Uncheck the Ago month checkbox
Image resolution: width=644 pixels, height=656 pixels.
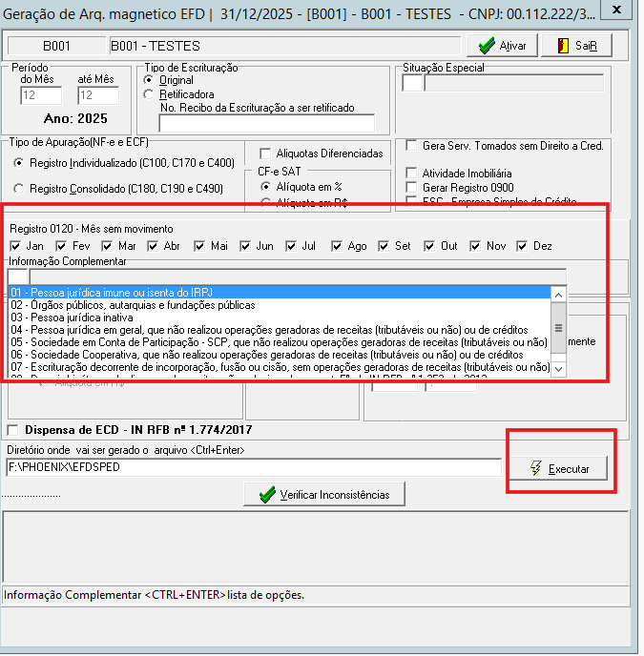(x=337, y=246)
